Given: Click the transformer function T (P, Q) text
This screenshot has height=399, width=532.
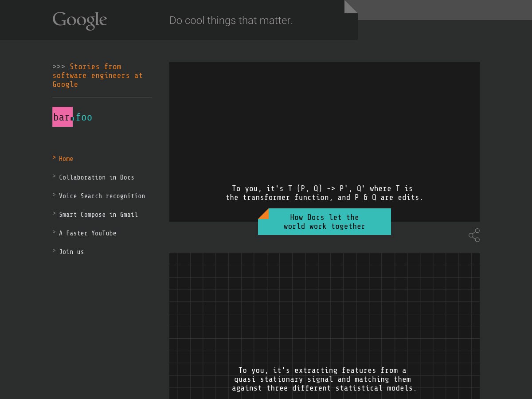Looking at the screenshot, I should coord(325,193).
